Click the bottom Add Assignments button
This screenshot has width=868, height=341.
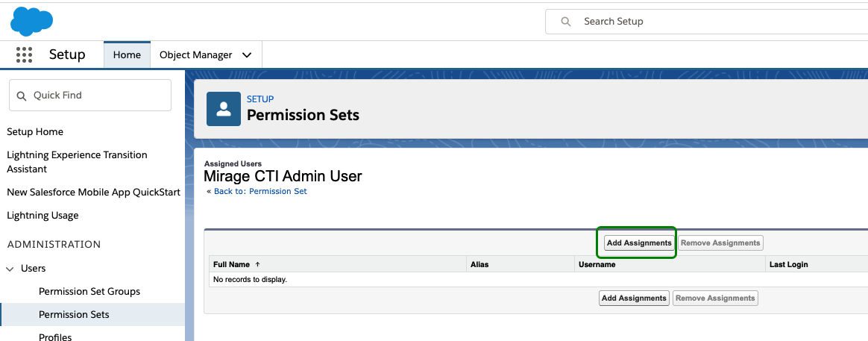pos(634,298)
